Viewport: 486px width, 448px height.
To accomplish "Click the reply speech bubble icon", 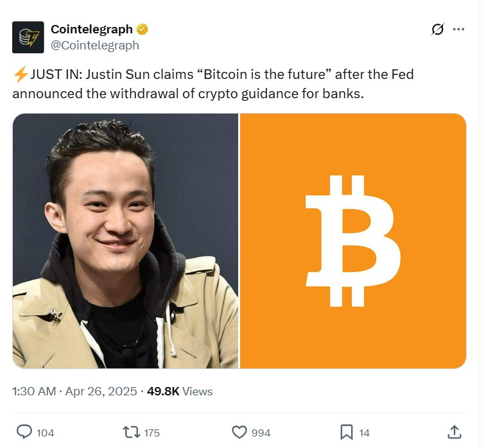I will click(x=24, y=432).
